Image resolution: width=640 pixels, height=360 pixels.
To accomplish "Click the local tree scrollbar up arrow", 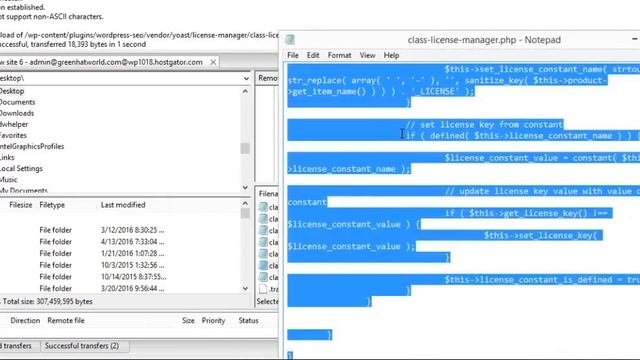I will coord(245,91).
